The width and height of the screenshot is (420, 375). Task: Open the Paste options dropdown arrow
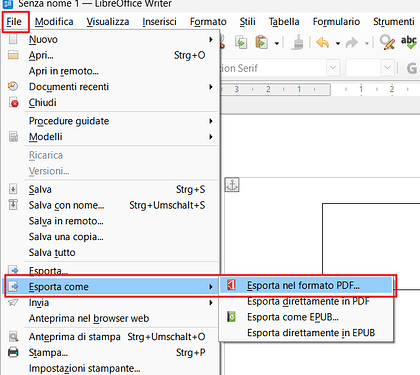pyautogui.click(x=277, y=43)
